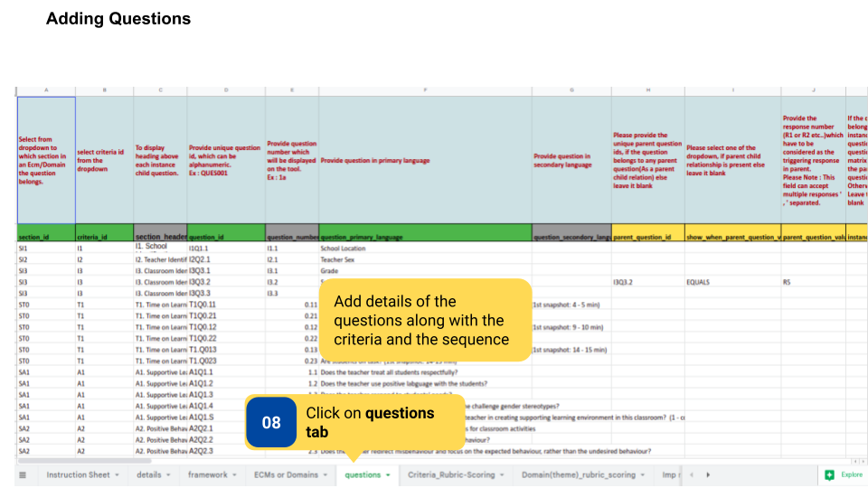Select the question_primary_language header cell
Viewport: 868px width, 488px height.
point(425,237)
